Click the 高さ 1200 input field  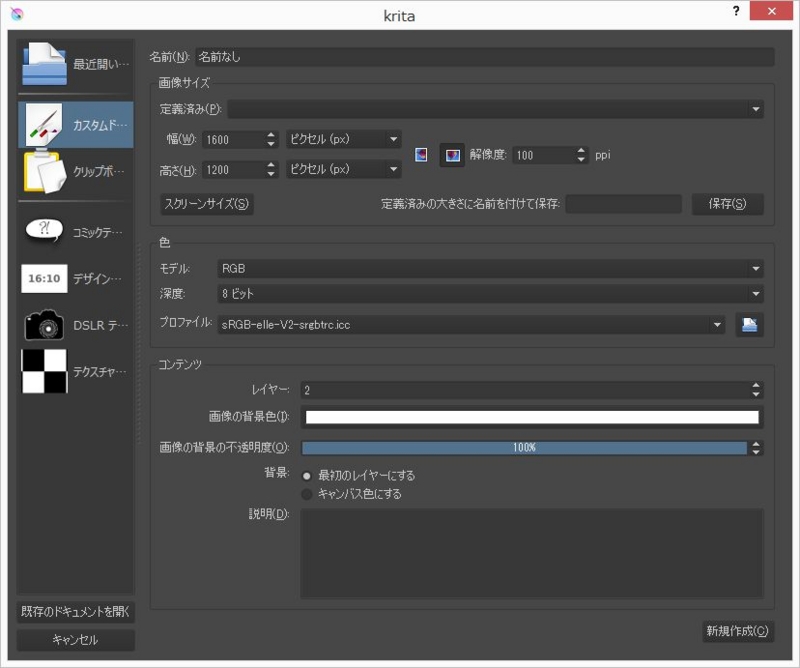[x=234, y=169]
